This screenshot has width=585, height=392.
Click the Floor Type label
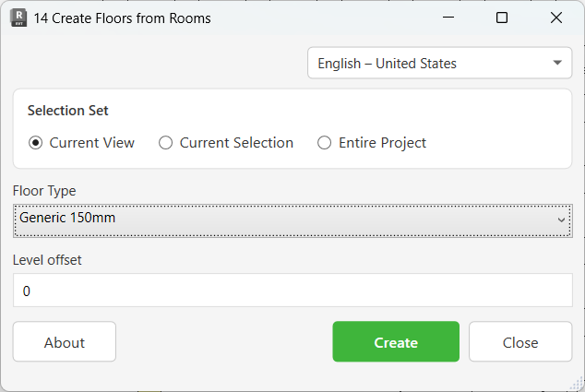pos(44,191)
